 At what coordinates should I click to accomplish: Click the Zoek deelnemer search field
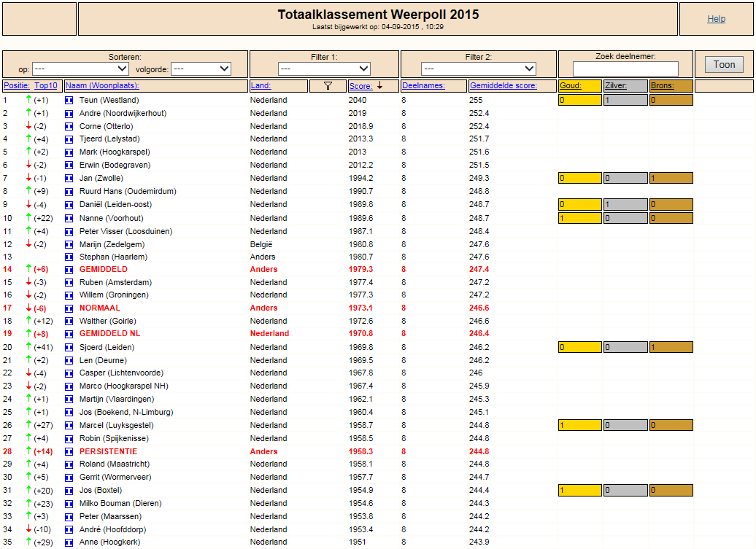pos(625,69)
